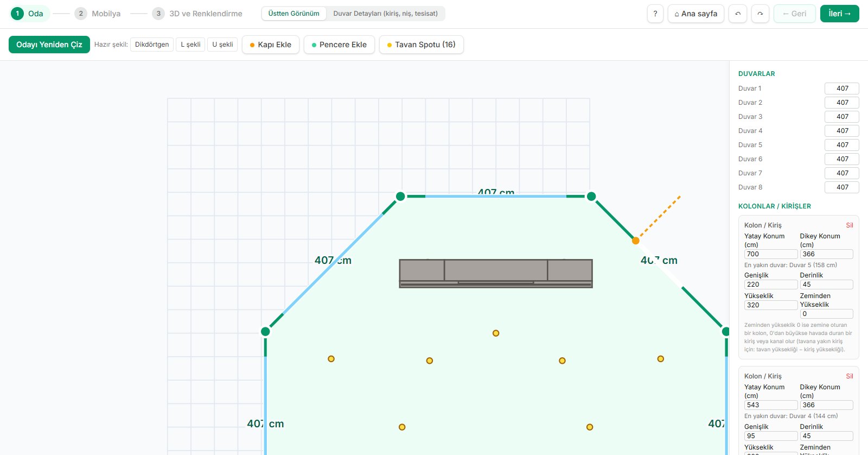The image size is (868, 455).
Task: Click Pencere Ekle to add window
Action: [339, 45]
